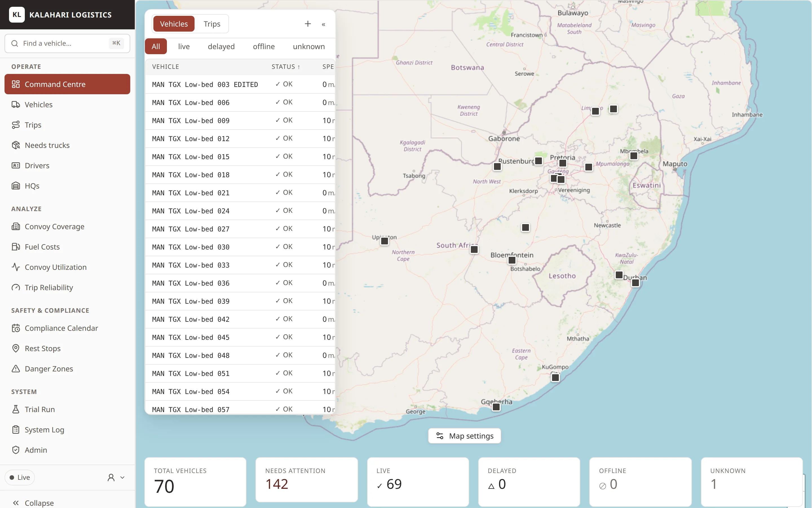Collapse vehicles panel with double-chevron
Image resolution: width=812 pixels, height=508 pixels.
323,24
